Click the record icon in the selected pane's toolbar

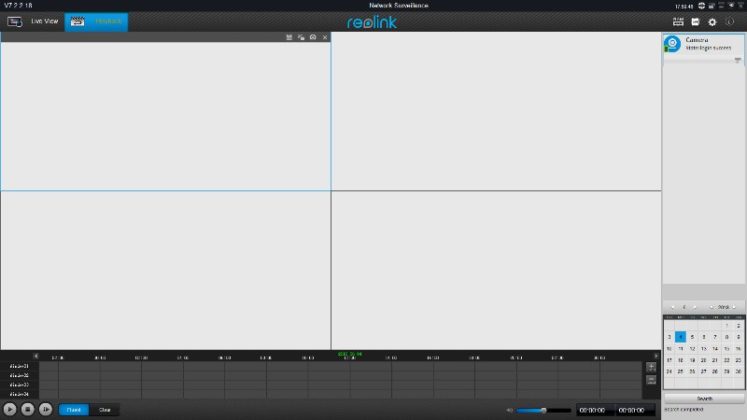(x=301, y=37)
